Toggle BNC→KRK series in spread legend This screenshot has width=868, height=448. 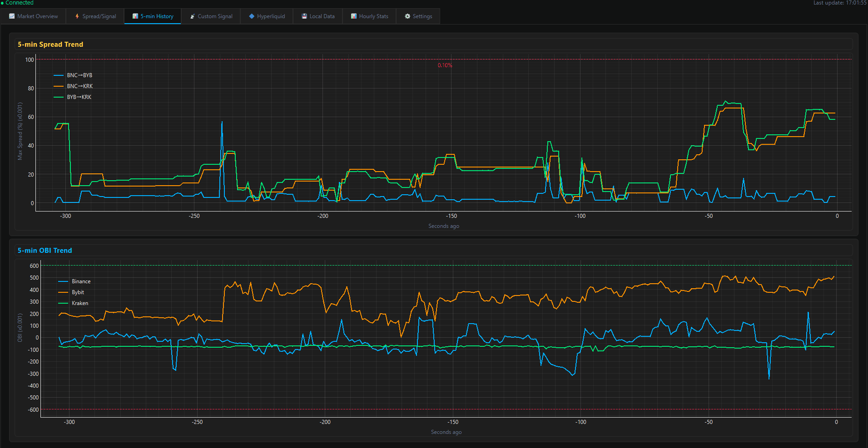pos(73,86)
